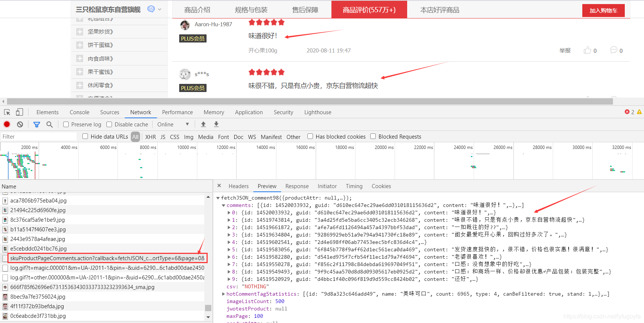Select the JS filter type
This screenshot has width=644, height=323.
(x=163, y=137)
